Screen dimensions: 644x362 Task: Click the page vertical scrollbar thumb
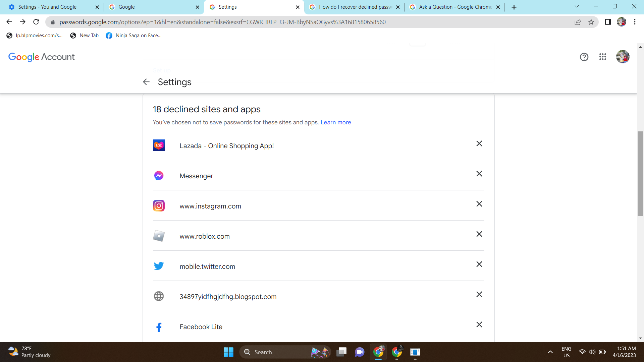pos(640,174)
